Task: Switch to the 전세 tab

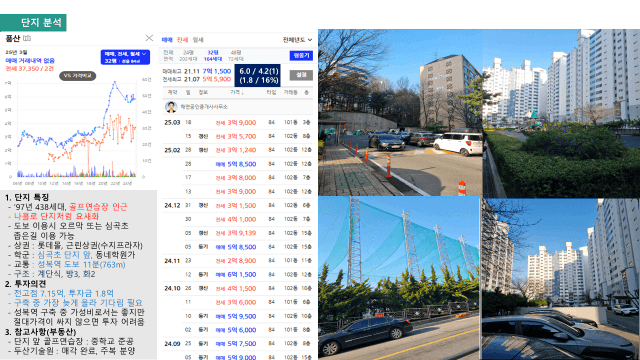Action: point(182,40)
